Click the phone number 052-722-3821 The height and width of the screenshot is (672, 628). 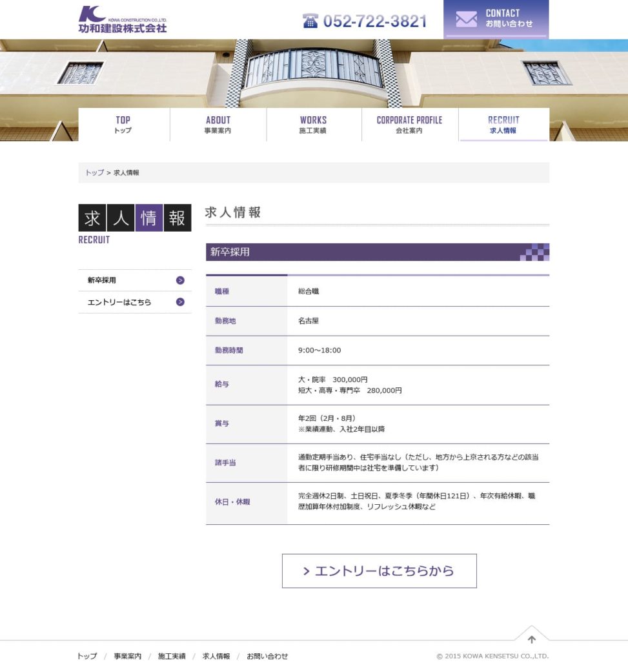coord(375,21)
